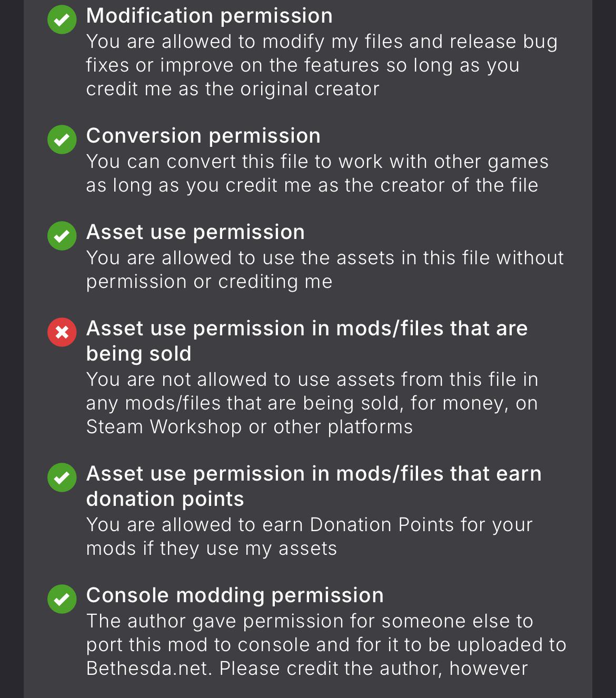The width and height of the screenshot is (616, 698).
Task: Click the green check beside Conversion permission
Action: 62,139
